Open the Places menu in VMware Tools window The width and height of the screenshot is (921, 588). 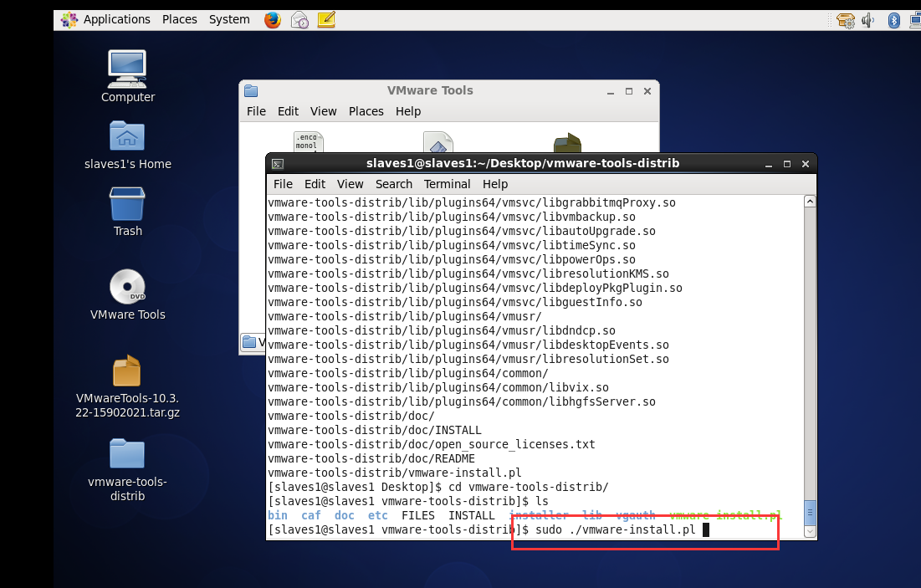pyautogui.click(x=364, y=110)
